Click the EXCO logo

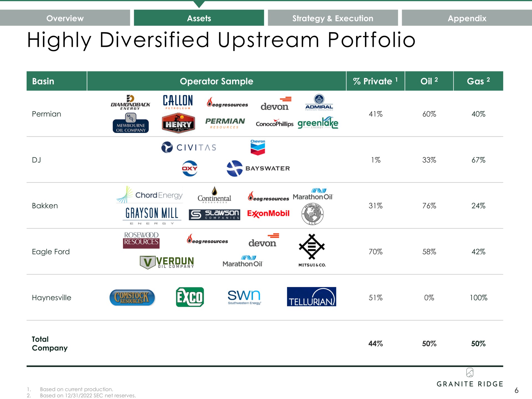tap(190, 297)
